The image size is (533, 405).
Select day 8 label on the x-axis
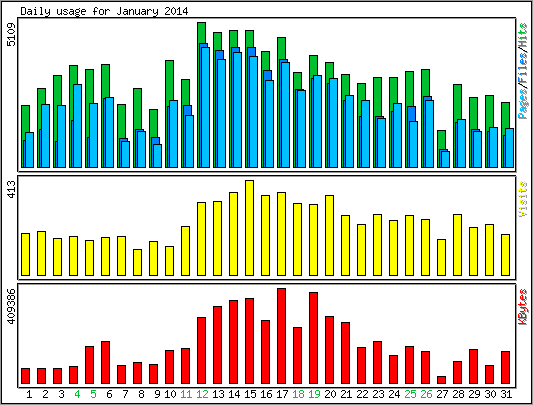[141, 394]
